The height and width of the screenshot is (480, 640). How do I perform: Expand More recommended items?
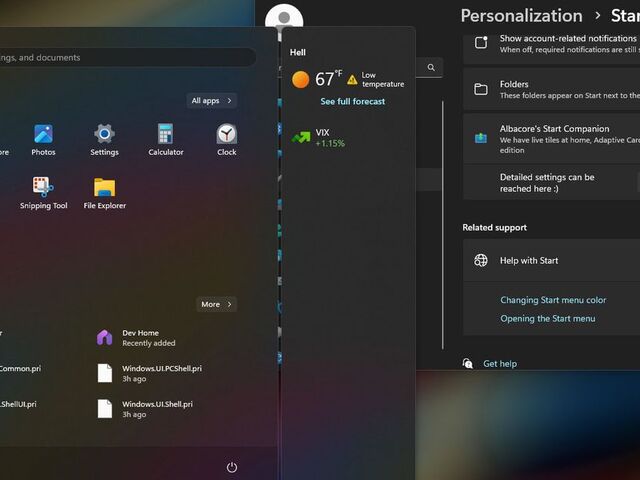tap(216, 304)
